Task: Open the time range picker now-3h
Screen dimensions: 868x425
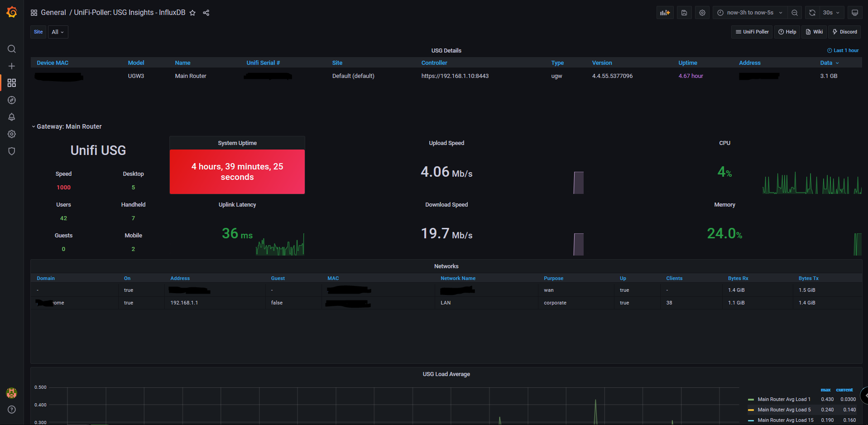Action: 750,13
